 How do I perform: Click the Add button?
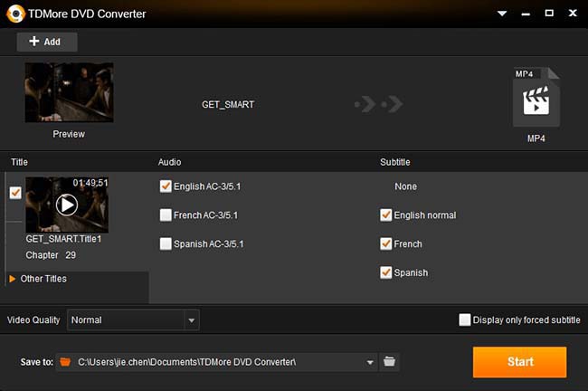click(x=47, y=42)
